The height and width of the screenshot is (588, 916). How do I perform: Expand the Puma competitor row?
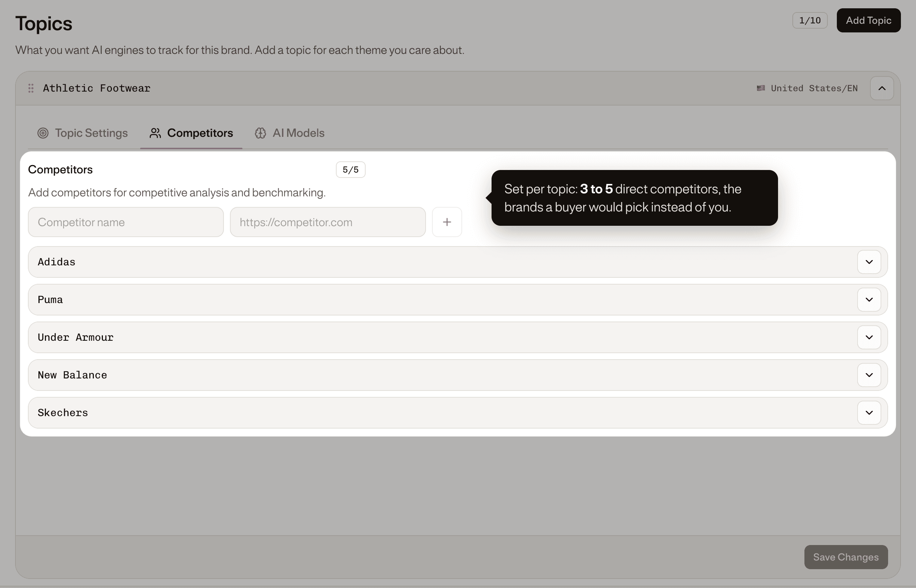point(869,300)
